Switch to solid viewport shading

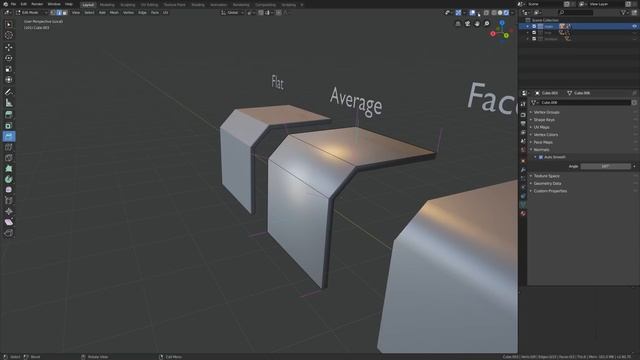pos(500,13)
